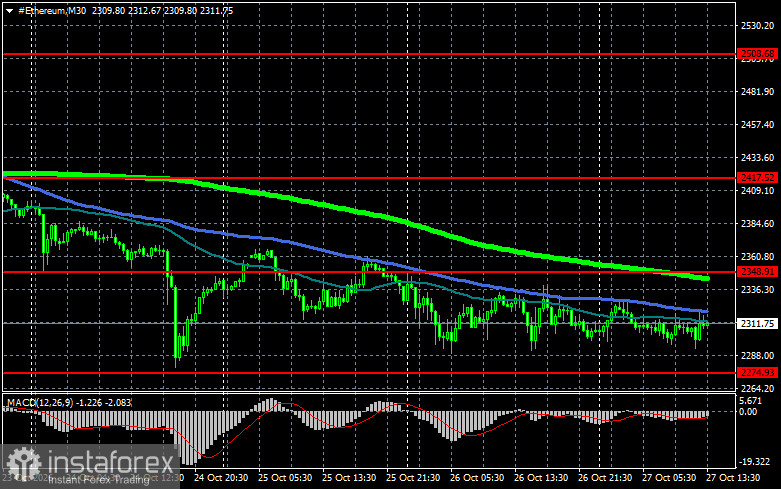The height and width of the screenshot is (489, 781).
Task: Click the #Ethereum,M30 chart title
Action: pyautogui.click(x=52, y=10)
